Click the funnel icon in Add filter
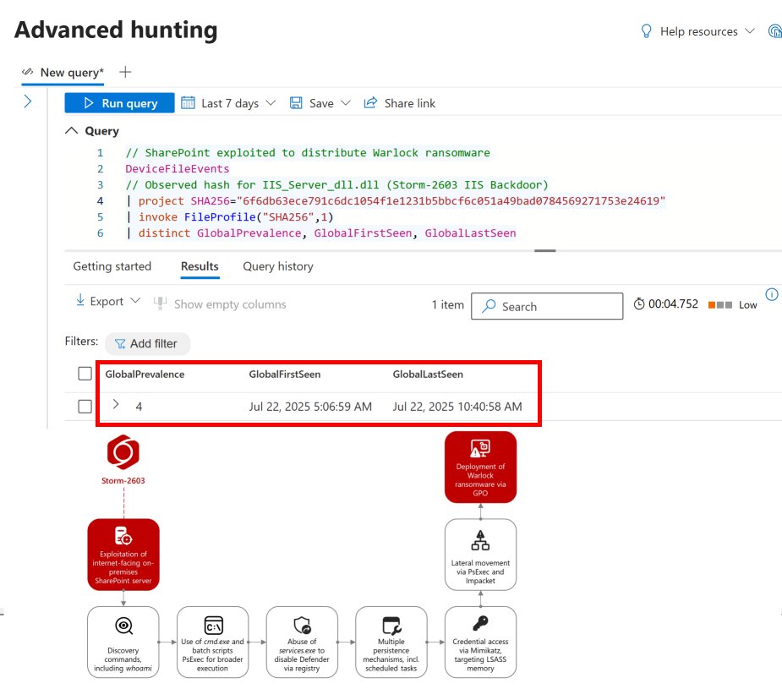This screenshot has width=782, height=700. coord(120,343)
